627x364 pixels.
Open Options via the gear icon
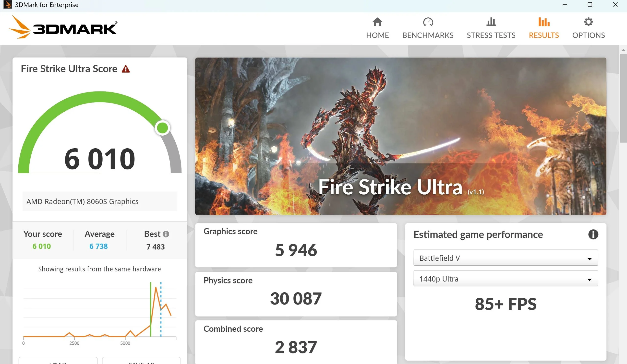click(588, 22)
